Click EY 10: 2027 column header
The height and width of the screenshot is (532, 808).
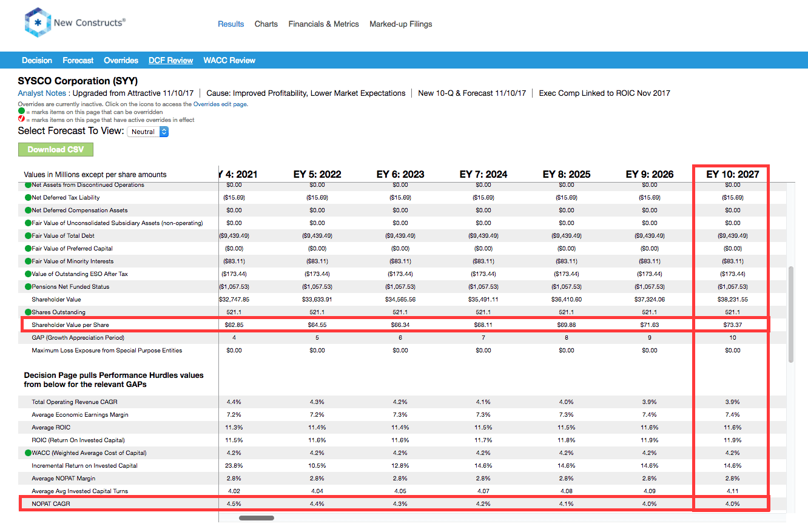tap(733, 174)
